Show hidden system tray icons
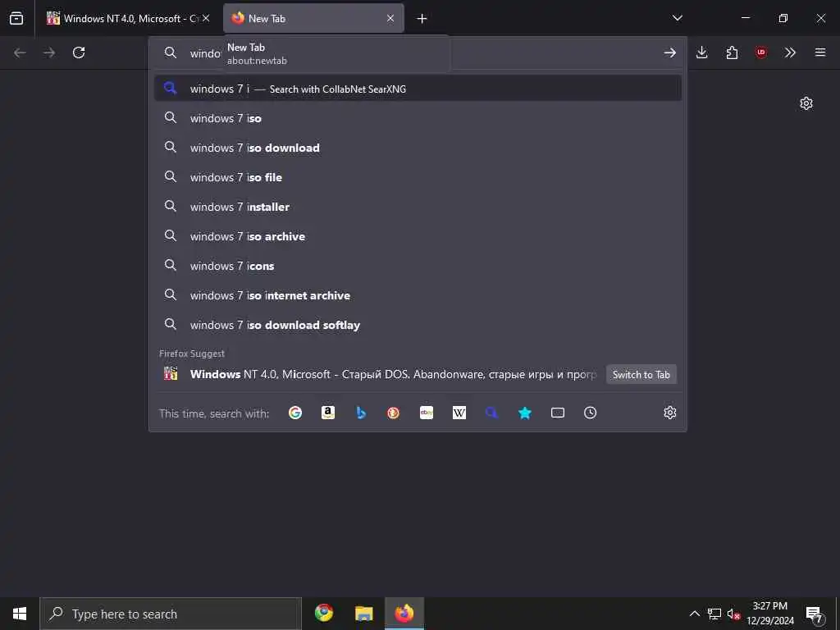Screen dimensions: 840x630 pyautogui.click(x=694, y=614)
